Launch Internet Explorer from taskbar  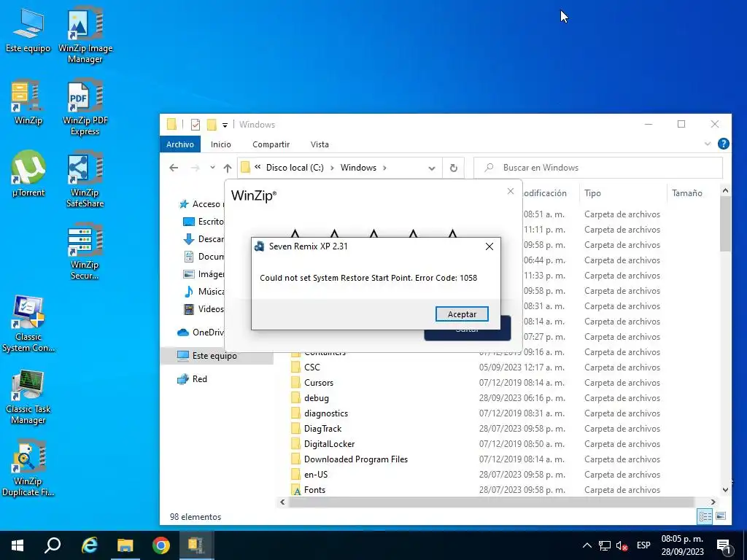[x=89, y=545]
